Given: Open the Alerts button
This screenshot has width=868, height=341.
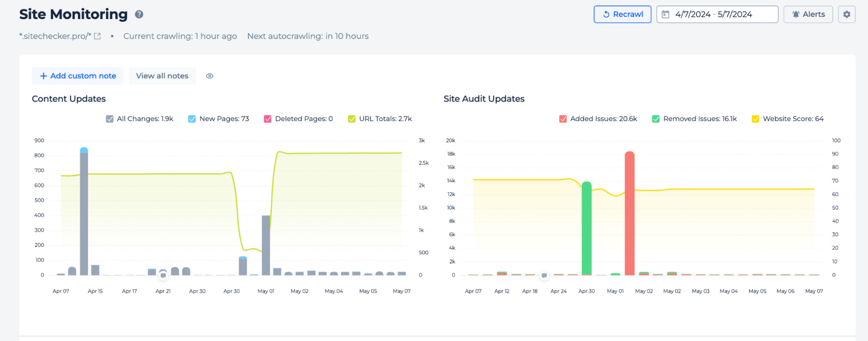Looking at the screenshot, I should [808, 14].
